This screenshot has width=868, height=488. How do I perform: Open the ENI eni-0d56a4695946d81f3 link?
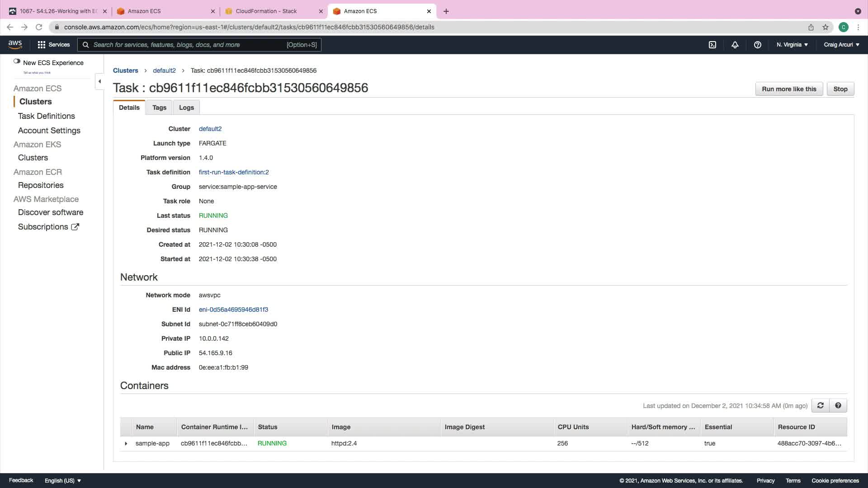click(x=233, y=310)
